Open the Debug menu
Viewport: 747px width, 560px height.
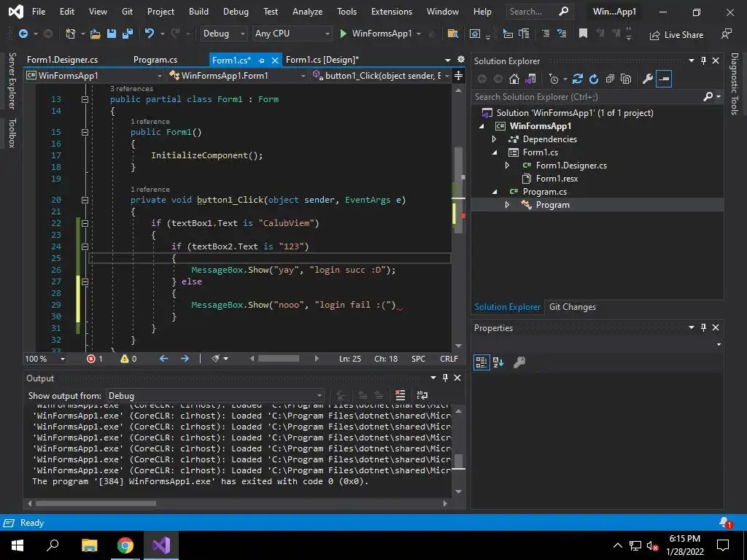[236, 12]
